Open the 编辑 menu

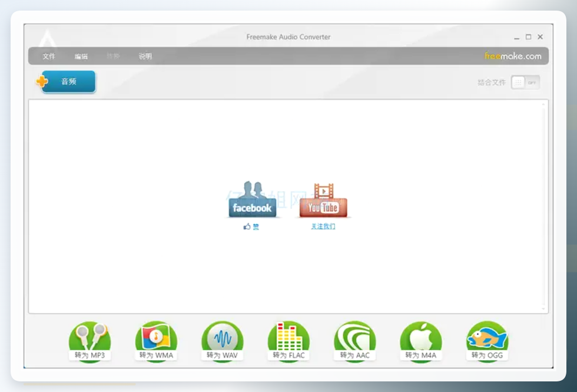click(81, 57)
